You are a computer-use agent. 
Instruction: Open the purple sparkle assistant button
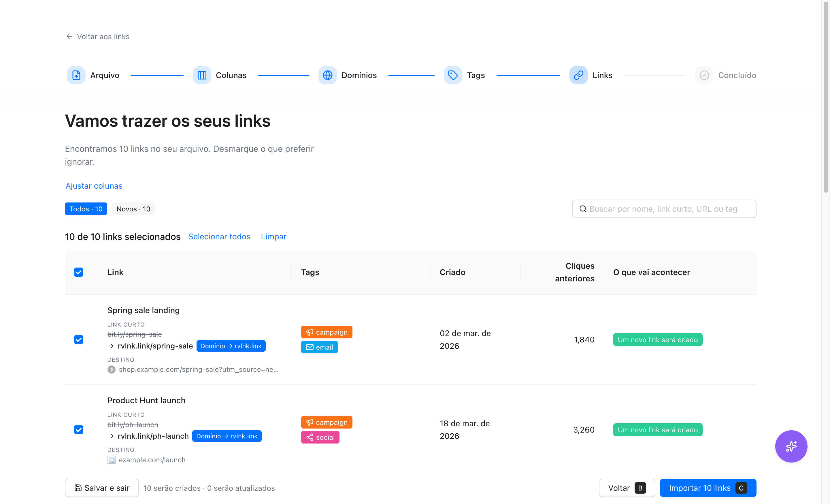click(791, 446)
